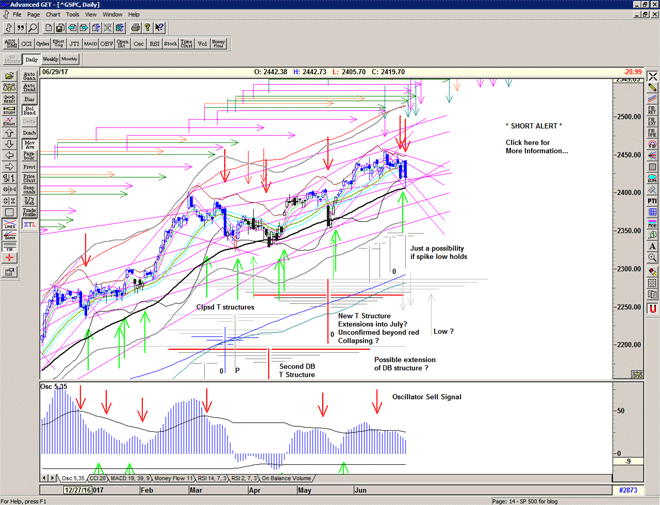Select the On Balance Volume tab
The width and height of the screenshot is (660, 505).
(286, 478)
